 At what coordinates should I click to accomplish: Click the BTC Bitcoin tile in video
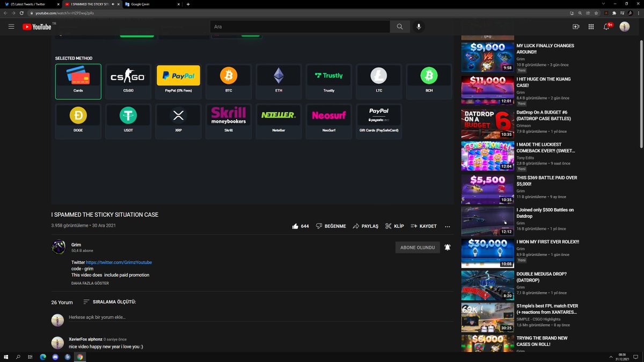[229, 82]
